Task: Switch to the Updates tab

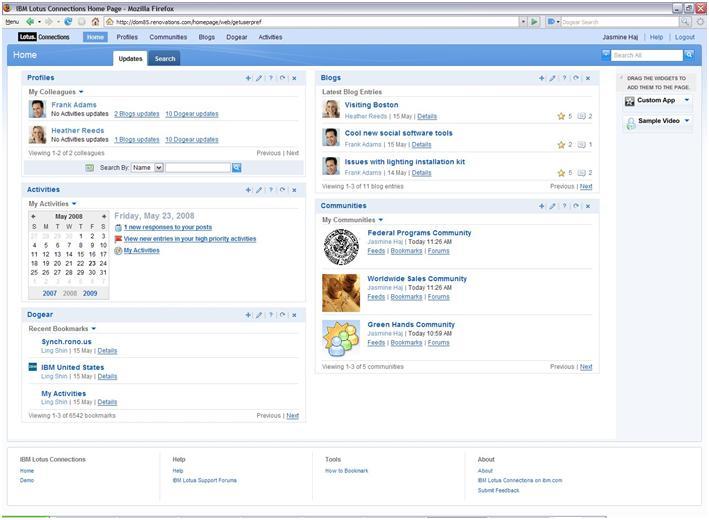Action: (130, 58)
